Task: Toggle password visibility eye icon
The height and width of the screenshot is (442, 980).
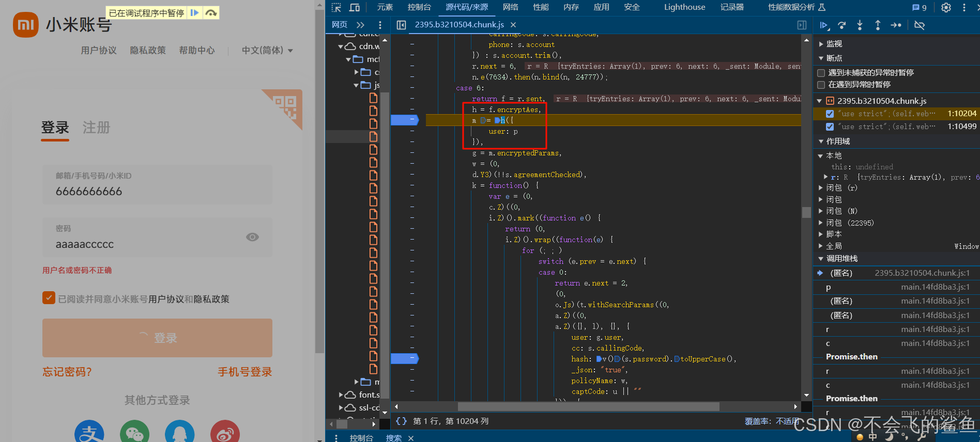Action: 252,237
